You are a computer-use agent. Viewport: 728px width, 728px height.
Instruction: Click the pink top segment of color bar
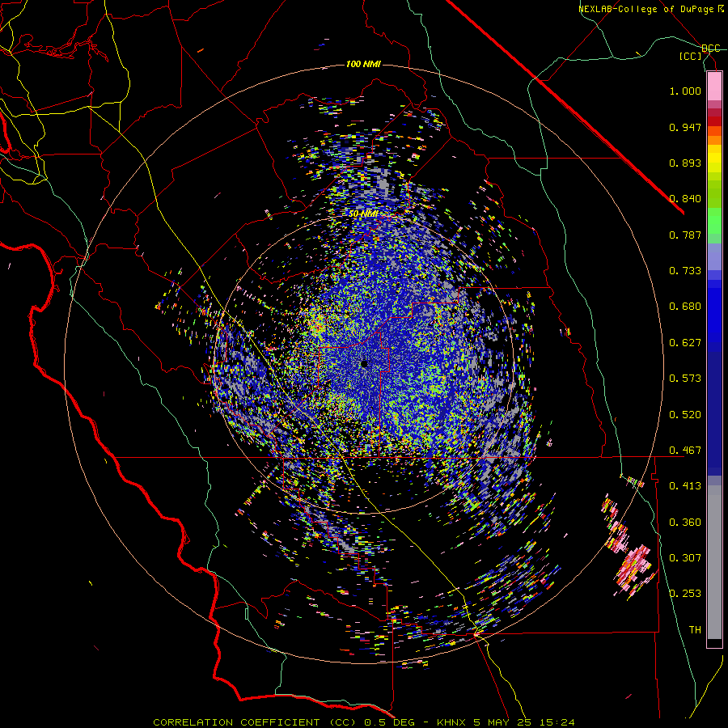point(714,86)
